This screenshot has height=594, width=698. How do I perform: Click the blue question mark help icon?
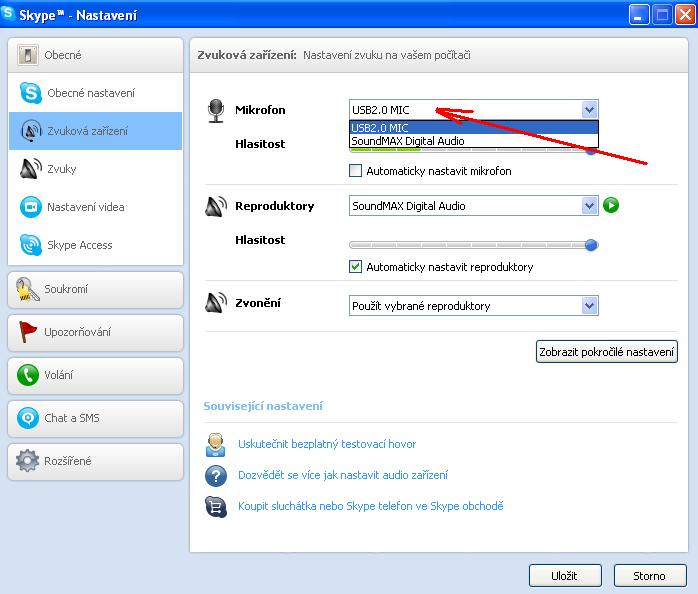(216, 476)
